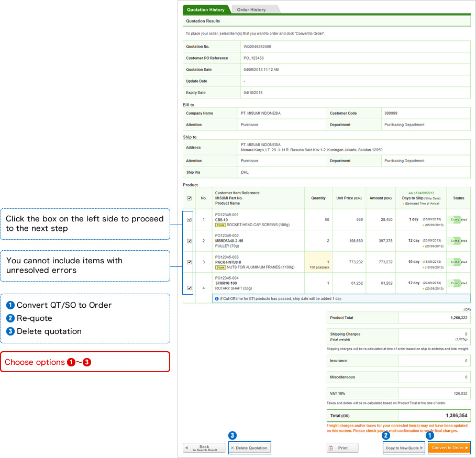This screenshot has height=458, width=476.
Task: Click Days to Ship column header
Action: tap(420, 198)
